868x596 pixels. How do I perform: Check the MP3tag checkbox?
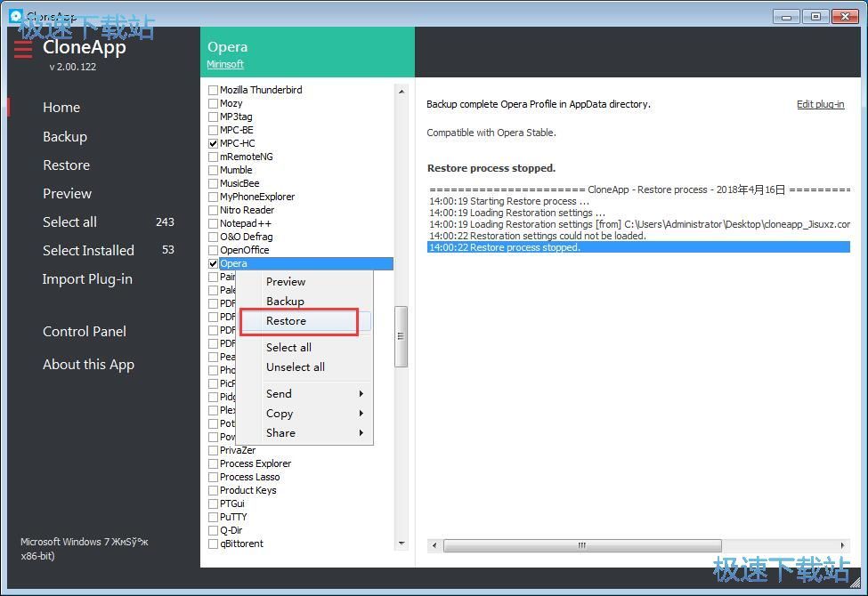click(x=213, y=117)
